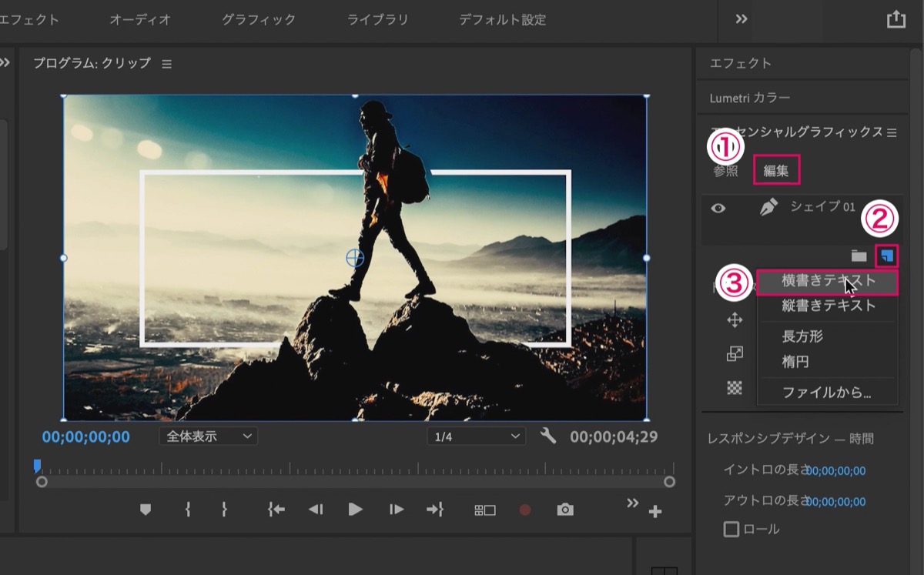The image size is (924, 575).
Task: Click the pen icon of シェイプ 01
Action: coord(768,207)
